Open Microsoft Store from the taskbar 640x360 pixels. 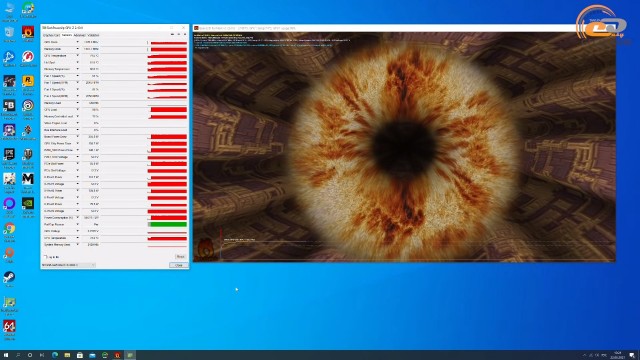(x=80, y=355)
